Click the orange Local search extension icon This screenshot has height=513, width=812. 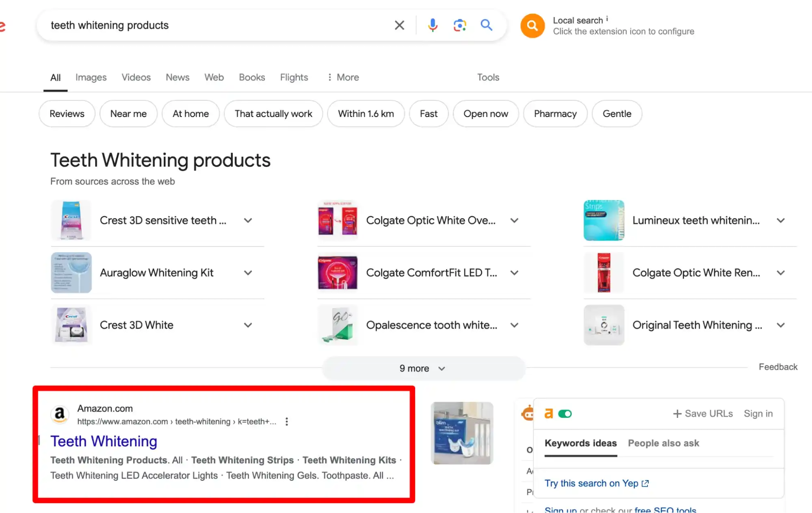(532, 26)
